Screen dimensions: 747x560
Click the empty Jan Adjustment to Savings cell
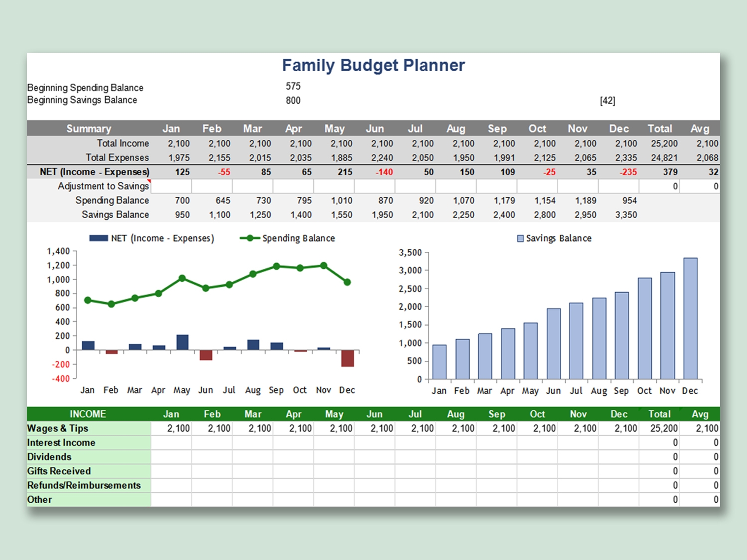click(171, 186)
